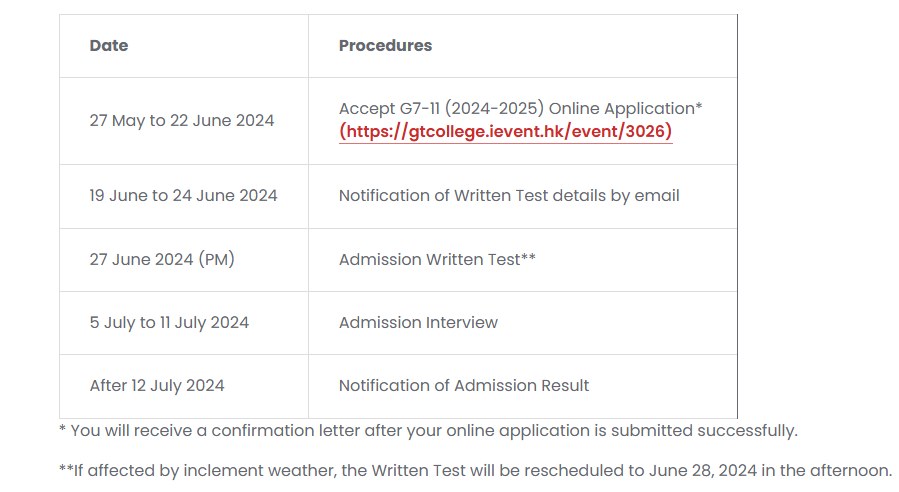Click Notification of Admission Result entry
Viewport: 899px width, 492px height.
(x=464, y=385)
